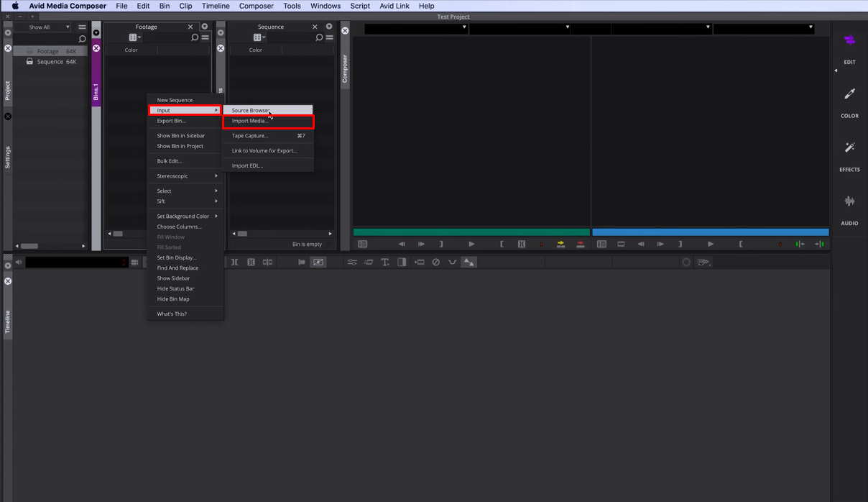Enable the Text tool in the timeline toolbar

coord(385,262)
